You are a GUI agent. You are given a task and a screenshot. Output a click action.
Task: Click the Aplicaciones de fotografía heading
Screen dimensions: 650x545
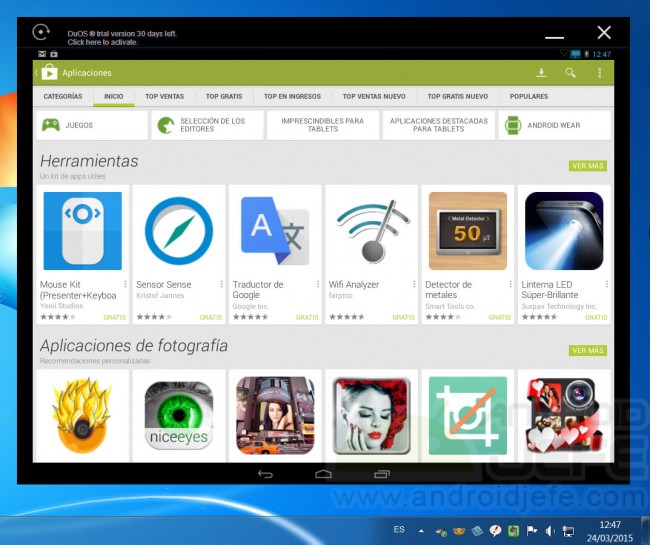click(133, 345)
